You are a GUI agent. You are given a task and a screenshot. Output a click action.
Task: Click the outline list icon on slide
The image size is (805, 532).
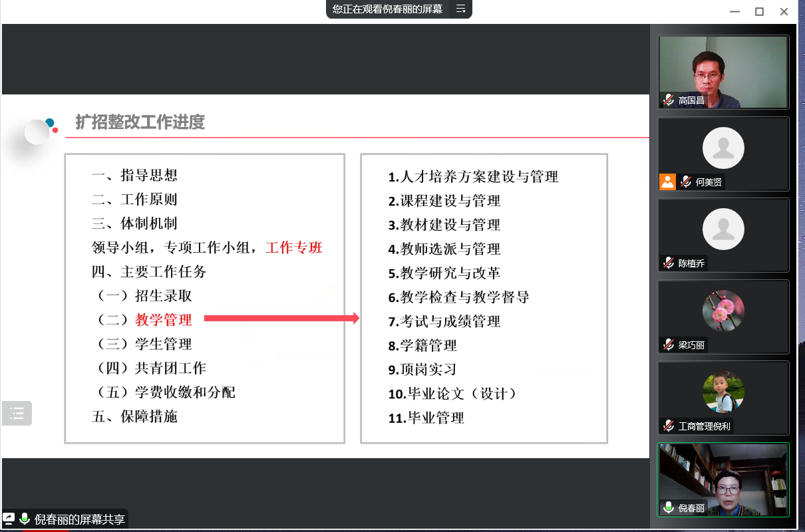17,414
